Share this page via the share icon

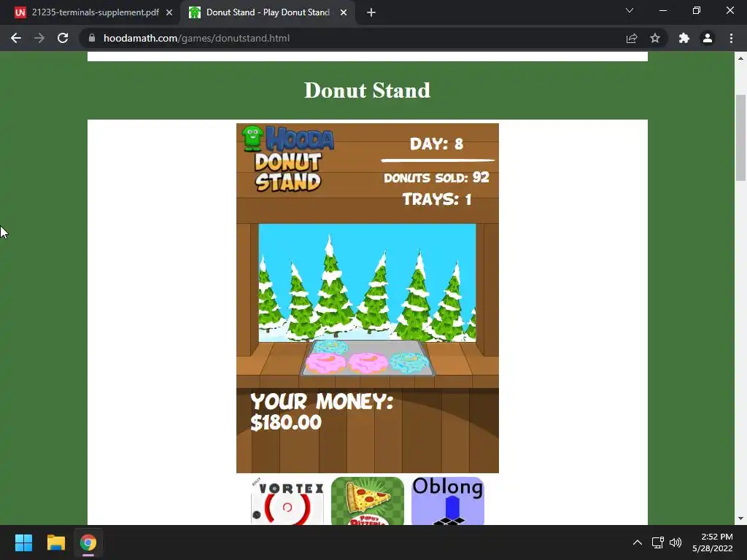(632, 38)
